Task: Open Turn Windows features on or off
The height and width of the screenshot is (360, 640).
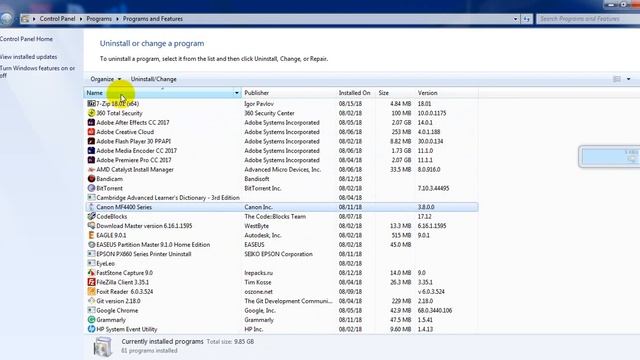Action: pyautogui.click(x=37, y=72)
